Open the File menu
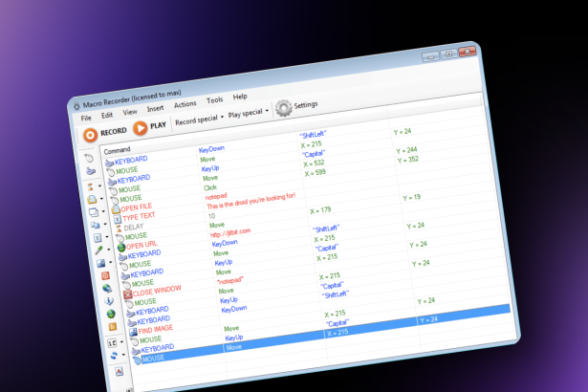The height and width of the screenshot is (392, 588). 86,118
